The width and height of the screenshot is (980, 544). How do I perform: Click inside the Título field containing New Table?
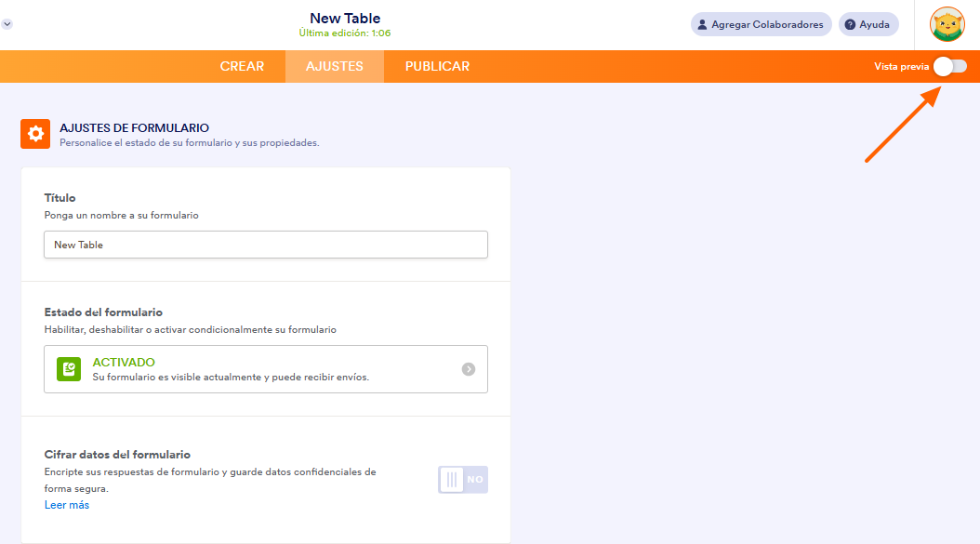click(265, 245)
